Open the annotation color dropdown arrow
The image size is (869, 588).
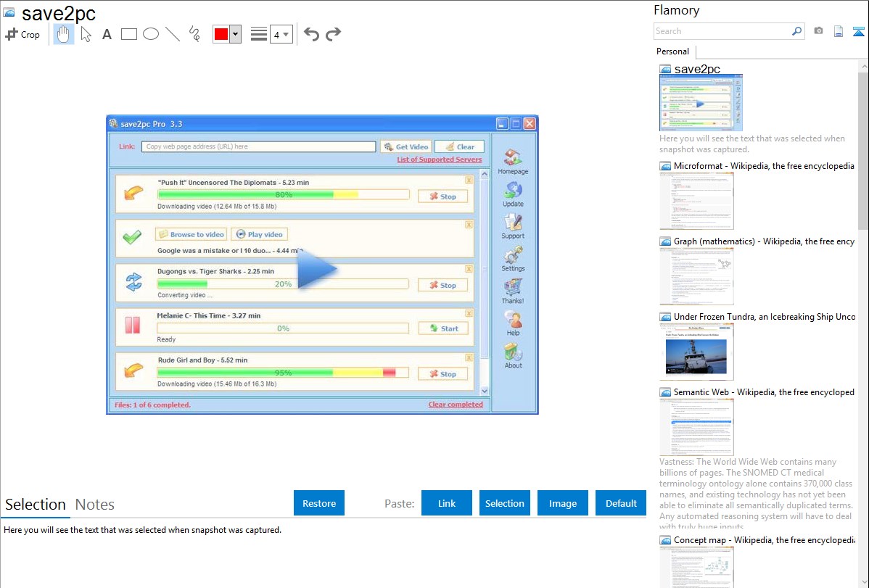(x=236, y=34)
